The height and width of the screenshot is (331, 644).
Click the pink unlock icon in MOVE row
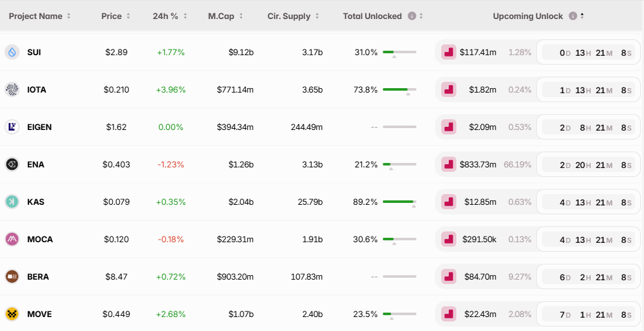point(449,314)
